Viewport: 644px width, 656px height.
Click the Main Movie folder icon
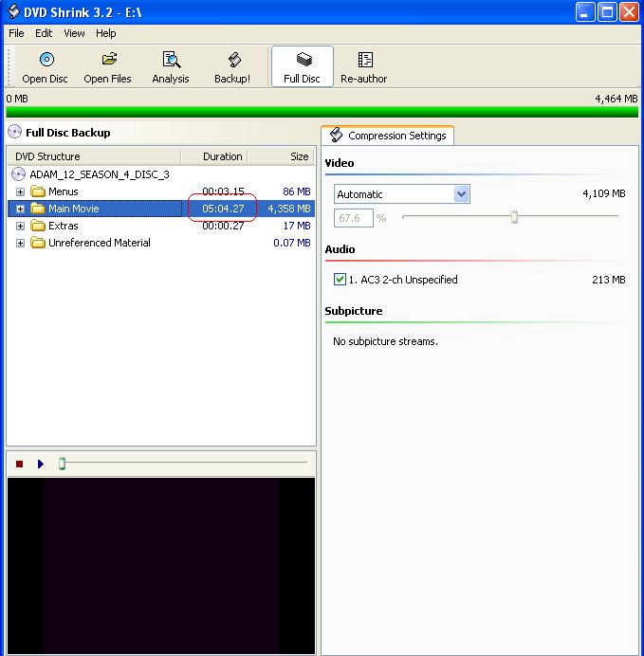(x=38, y=209)
